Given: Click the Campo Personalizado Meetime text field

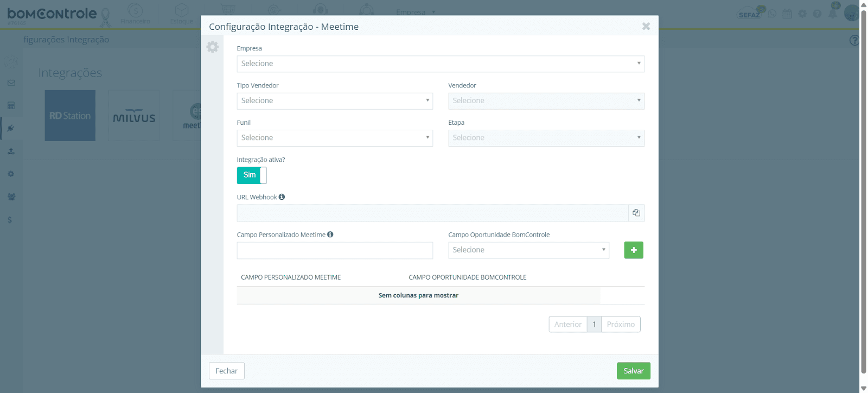Looking at the screenshot, I should point(335,250).
